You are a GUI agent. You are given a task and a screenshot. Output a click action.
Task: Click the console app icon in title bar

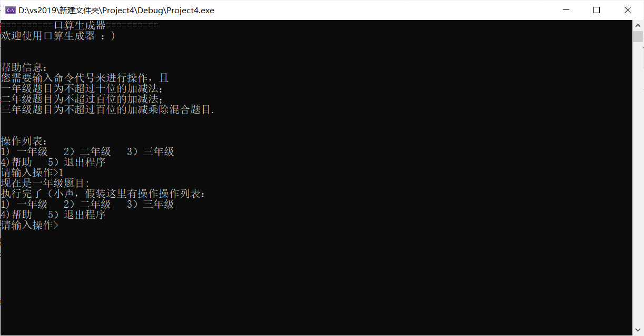(10, 10)
